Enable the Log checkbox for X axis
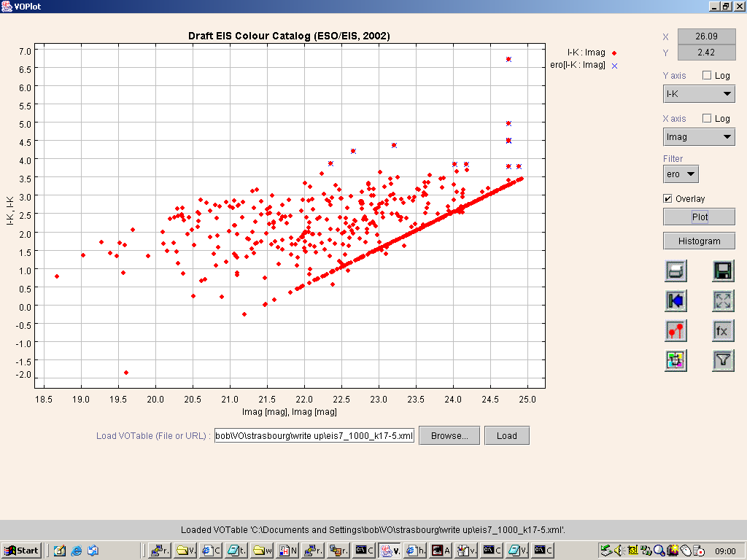The height and width of the screenshot is (560, 747). coord(706,119)
